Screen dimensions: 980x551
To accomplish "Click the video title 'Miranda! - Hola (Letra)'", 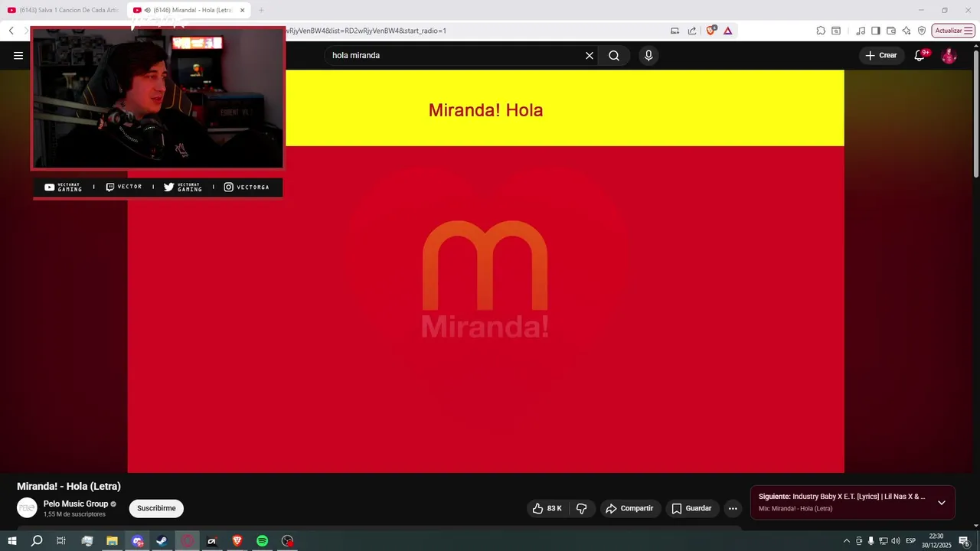I will (x=69, y=486).
